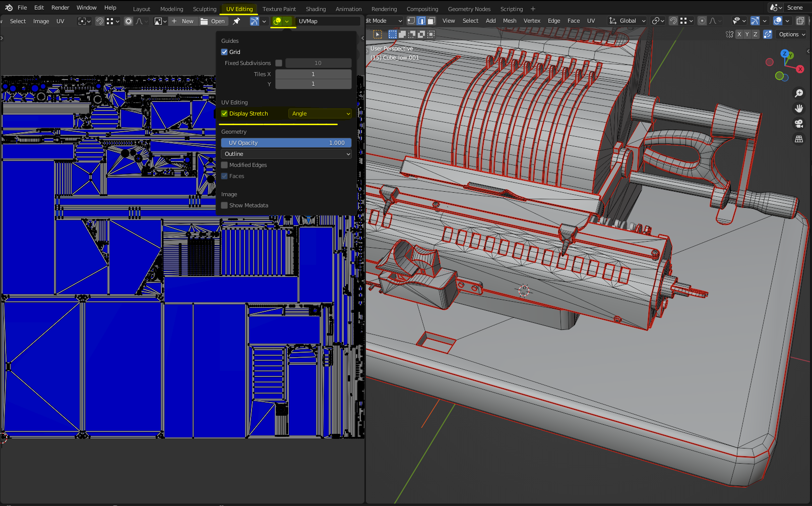812x506 pixels.
Task: Enable snapping with the magnet icon
Action: pos(673,21)
